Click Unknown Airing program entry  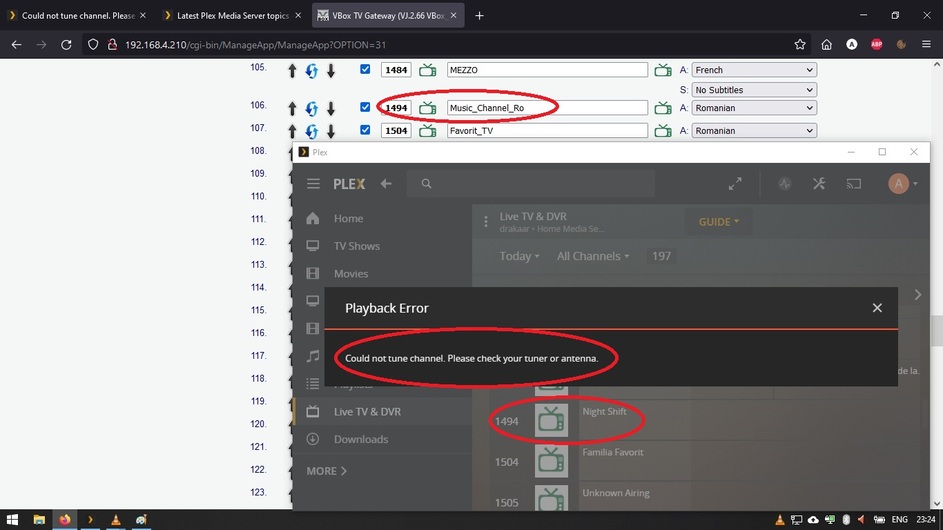(615, 493)
